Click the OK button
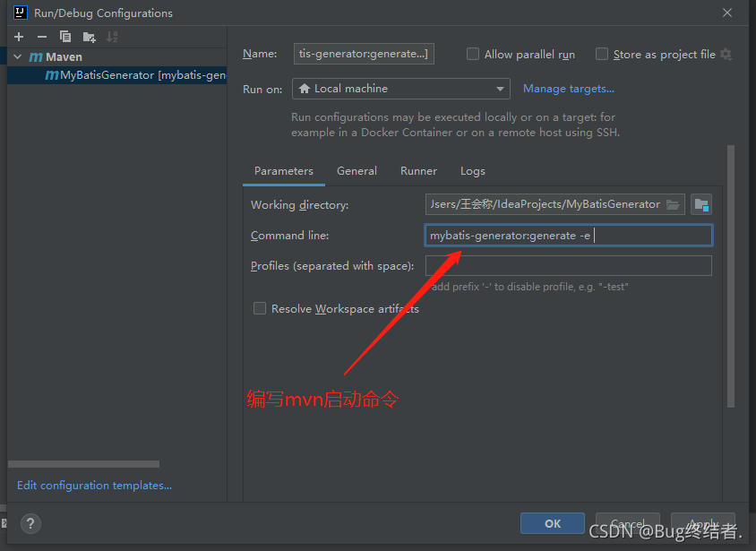This screenshot has width=756, height=551. point(553,523)
